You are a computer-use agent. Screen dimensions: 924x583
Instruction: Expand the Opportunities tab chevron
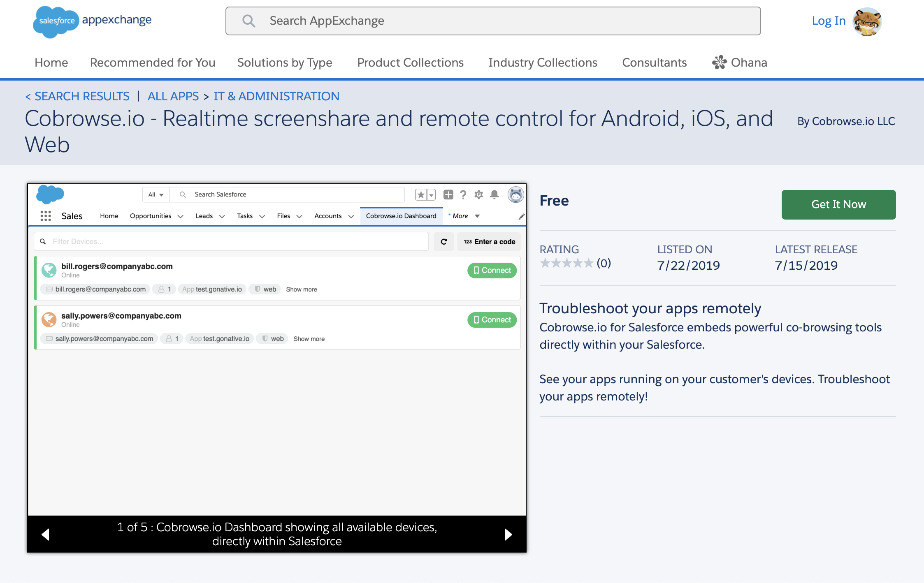point(180,216)
